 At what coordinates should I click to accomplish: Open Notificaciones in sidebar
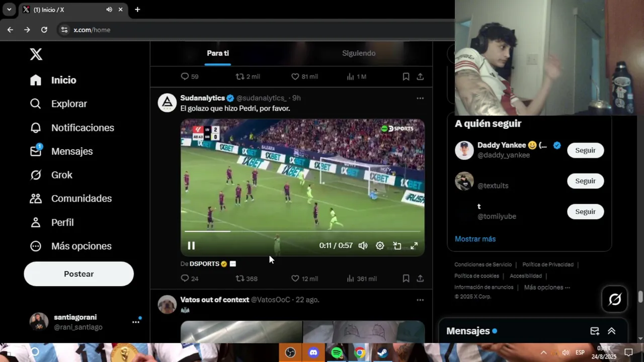(x=71, y=128)
